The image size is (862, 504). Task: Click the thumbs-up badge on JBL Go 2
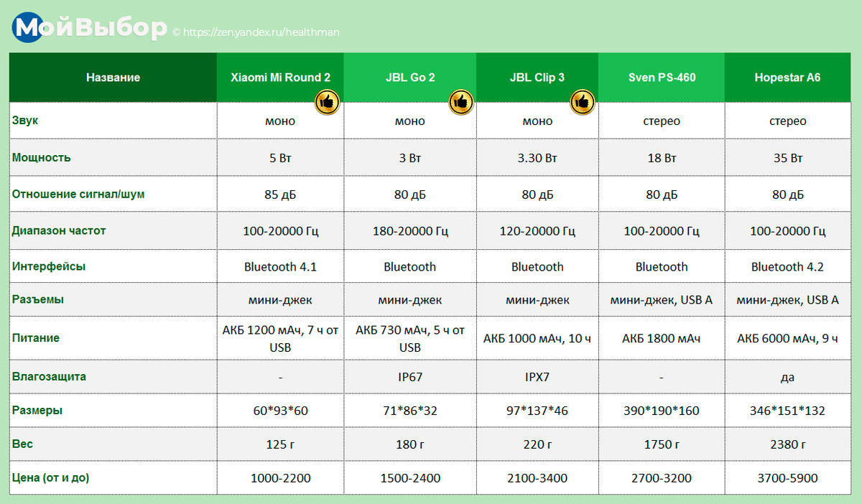460,103
